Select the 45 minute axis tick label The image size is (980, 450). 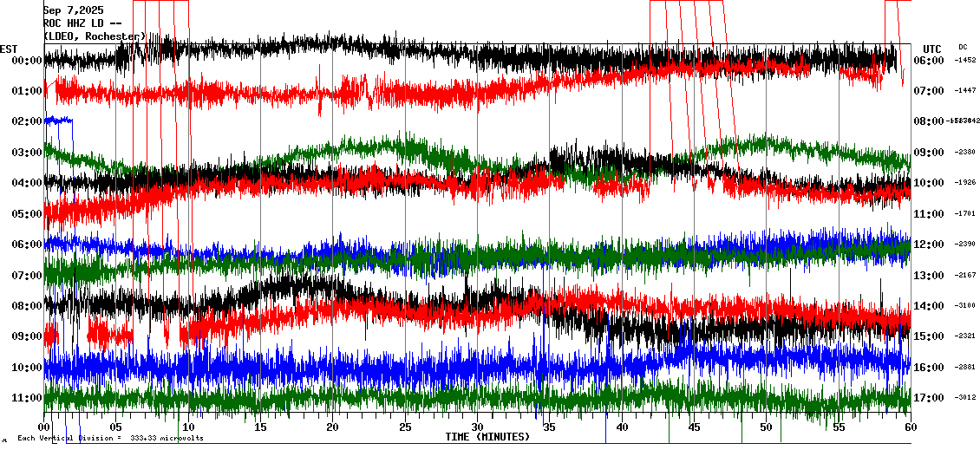click(x=694, y=427)
